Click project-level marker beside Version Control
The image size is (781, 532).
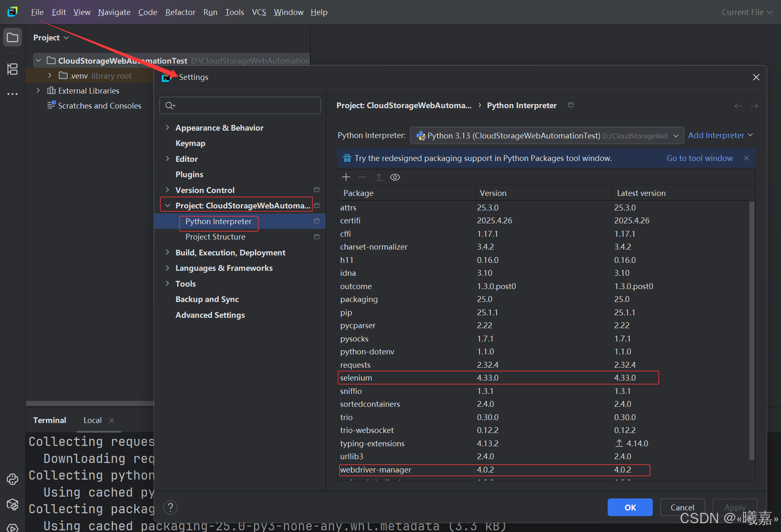coord(316,190)
